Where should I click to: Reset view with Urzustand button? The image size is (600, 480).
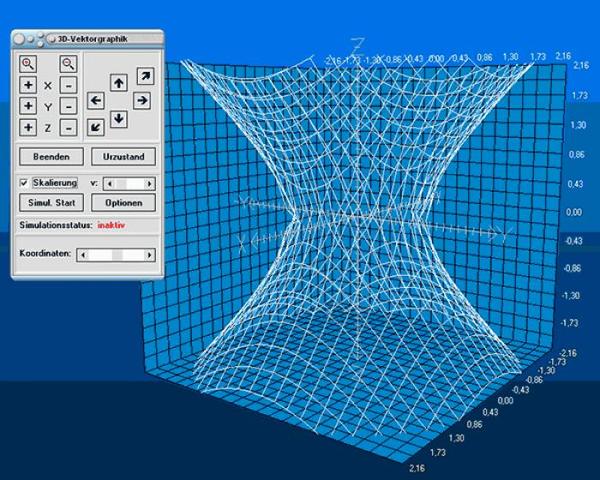tap(123, 157)
